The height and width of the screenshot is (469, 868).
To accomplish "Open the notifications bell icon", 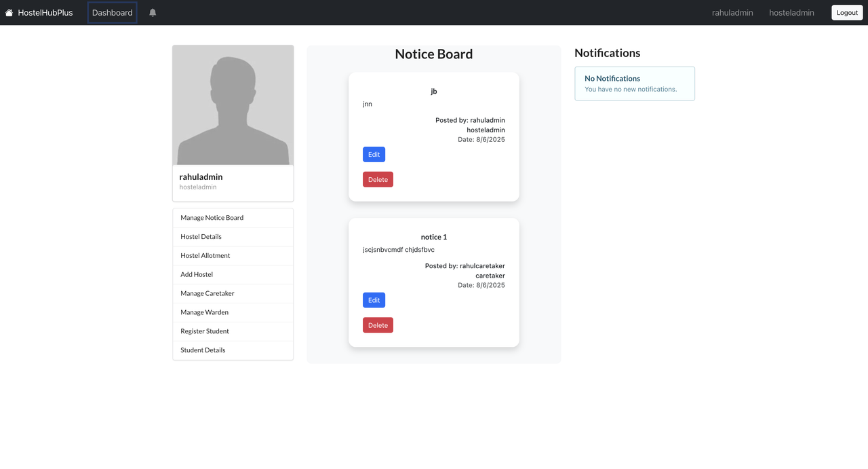I will tap(153, 13).
